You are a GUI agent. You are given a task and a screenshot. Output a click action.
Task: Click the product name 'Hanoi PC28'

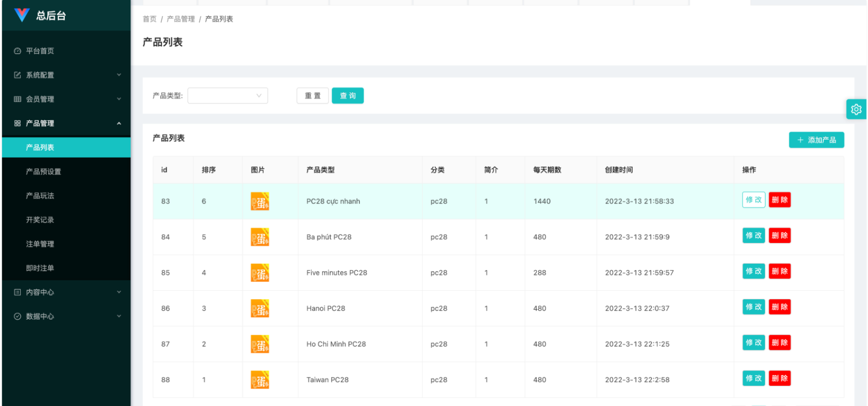pyautogui.click(x=326, y=308)
